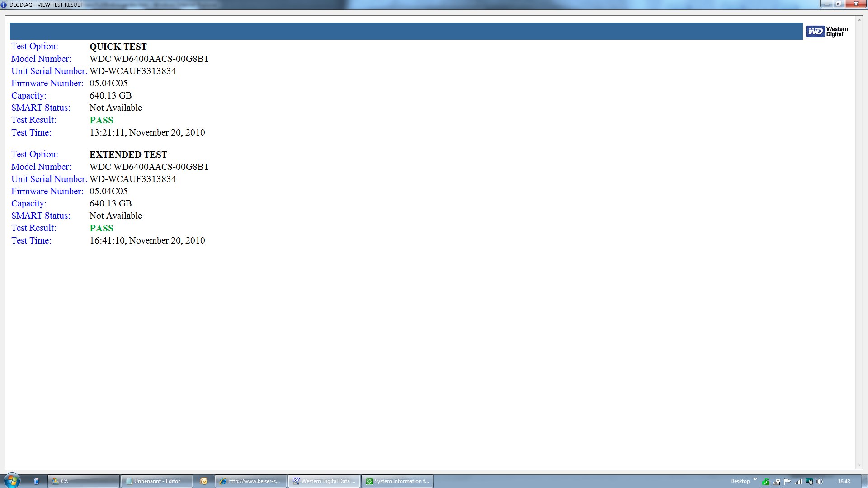The width and height of the screenshot is (868, 488).
Task: Open the Action Center flag icon
Action: pyautogui.click(x=787, y=482)
